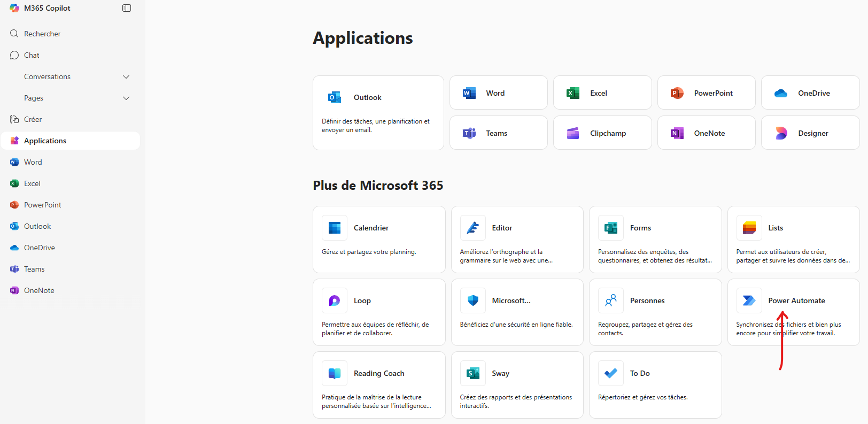Screen dimensions: 868x424
Task: Expand the Pages section chevron
Action: pyautogui.click(x=126, y=98)
